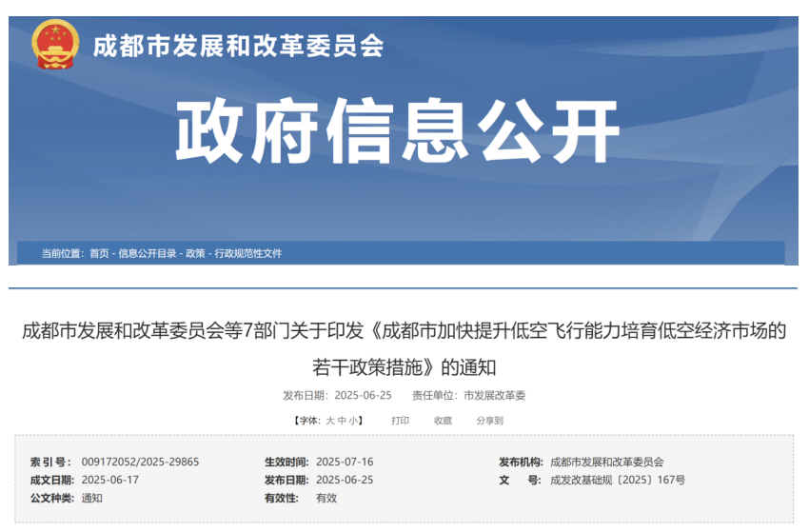Click the 发布机构 value in the info table
This screenshot has width=809, height=532.
coord(606,462)
